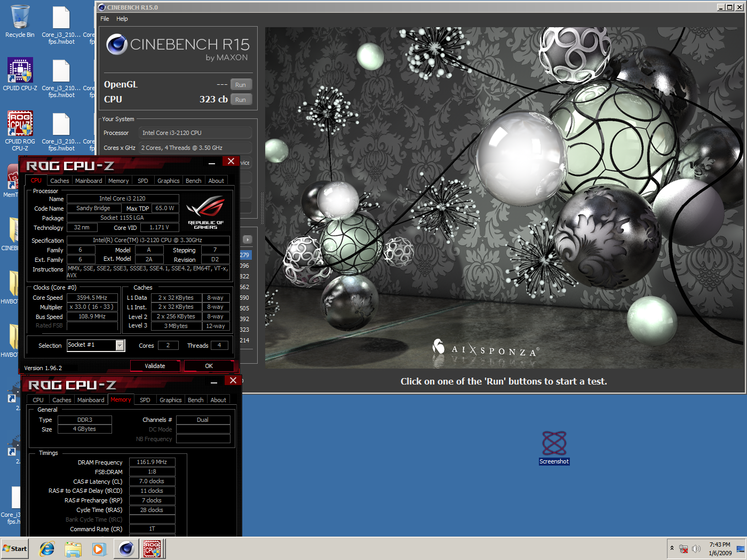Screen dimensions: 747x560
Task: Click Republic of Gamers logo in CPU-Z
Action: pyautogui.click(x=206, y=212)
